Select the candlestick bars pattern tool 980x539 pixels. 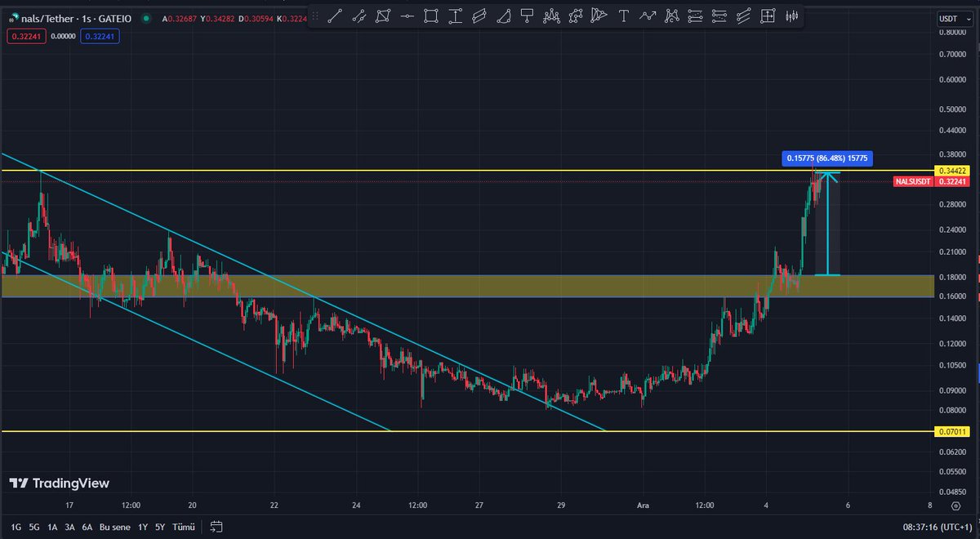click(x=791, y=16)
